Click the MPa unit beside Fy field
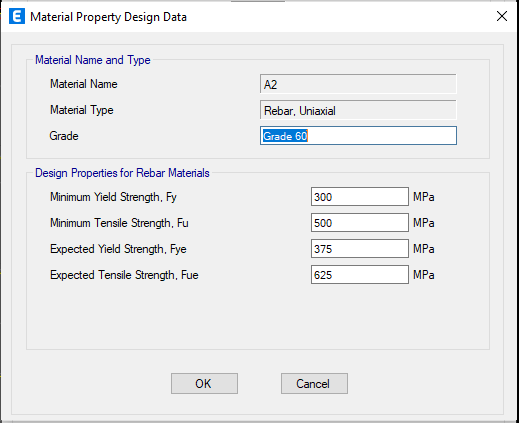Image resolution: width=519 pixels, height=423 pixels. pyautogui.click(x=424, y=197)
